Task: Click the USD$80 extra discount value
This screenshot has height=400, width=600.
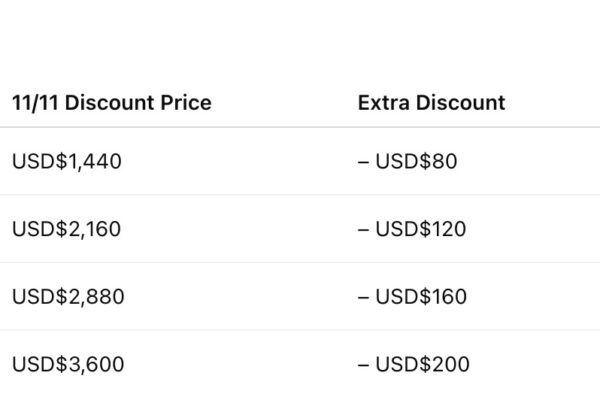Action: [416, 161]
